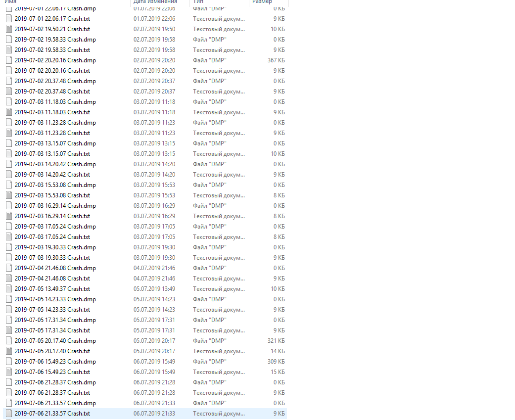
Task: Click the 14 КБ size value
Action: [x=278, y=351]
